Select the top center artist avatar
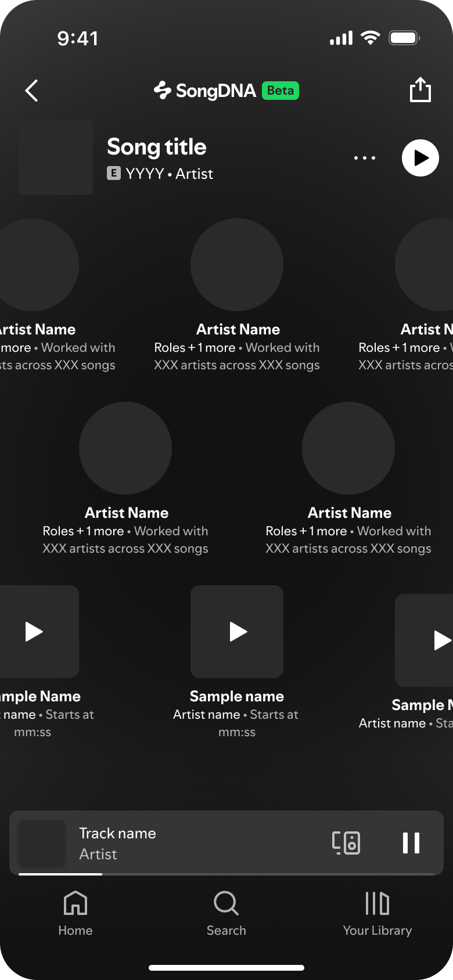 [x=237, y=265]
